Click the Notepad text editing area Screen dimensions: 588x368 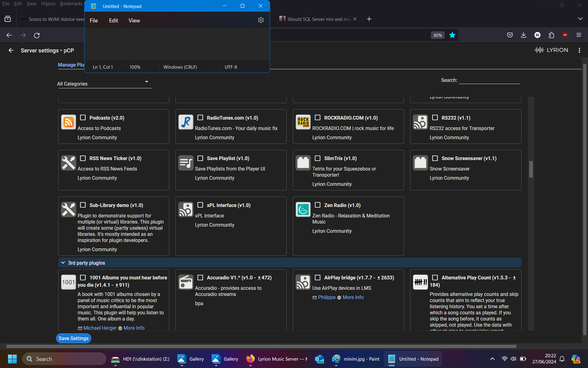(x=177, y=44)
